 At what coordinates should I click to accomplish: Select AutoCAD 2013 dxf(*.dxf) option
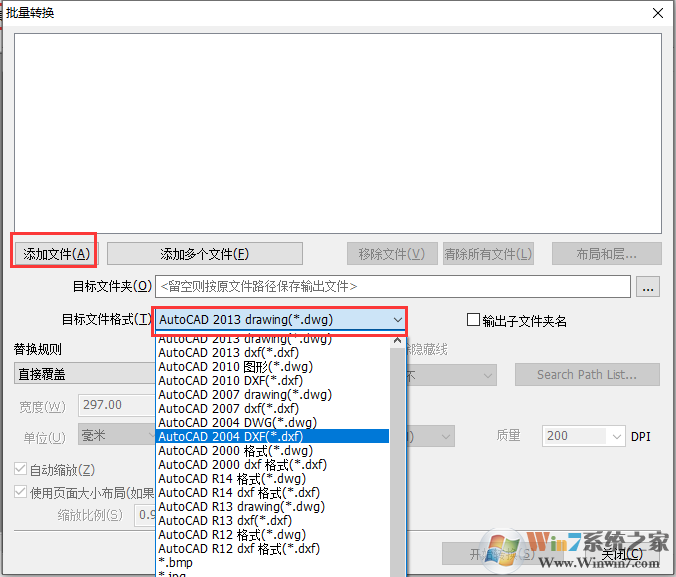click(272, 353)
